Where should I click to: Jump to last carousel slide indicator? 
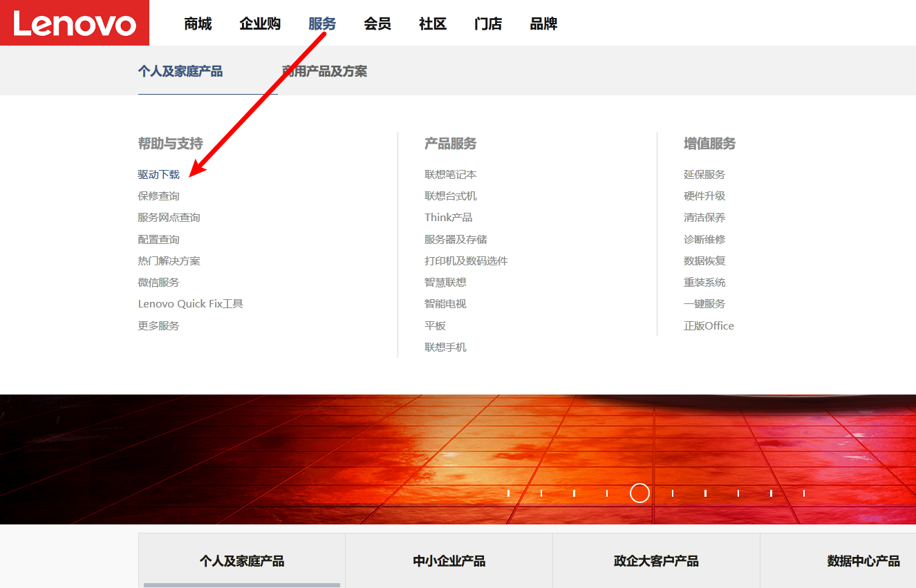[804, 493]
